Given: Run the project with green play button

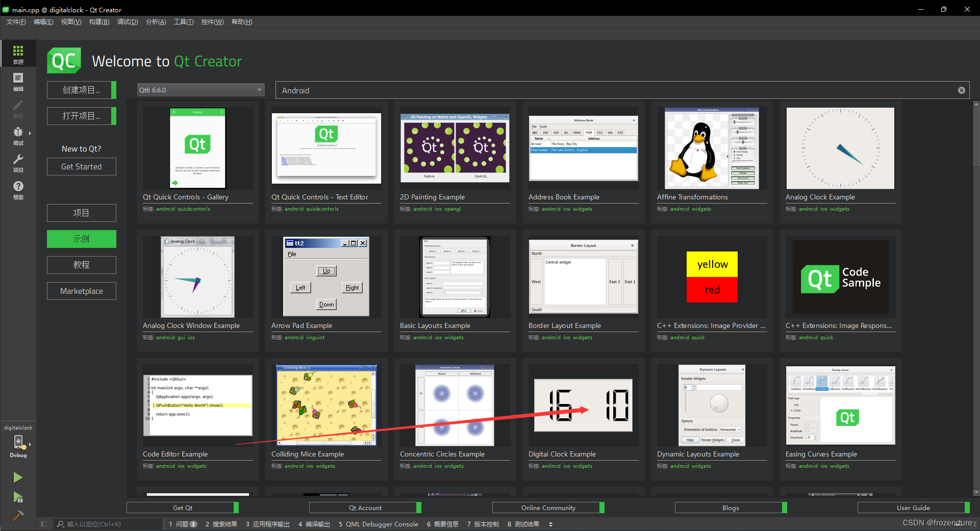Looking at the screenshot, I should [x=18, y=477].
